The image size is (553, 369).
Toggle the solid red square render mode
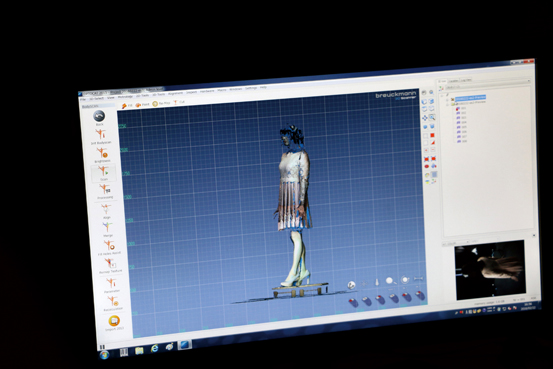[x=432, y=135]
